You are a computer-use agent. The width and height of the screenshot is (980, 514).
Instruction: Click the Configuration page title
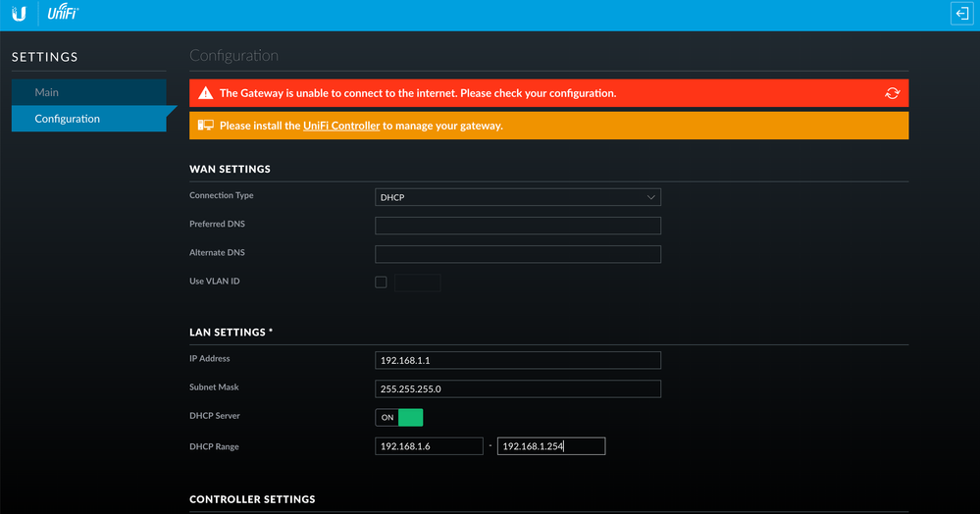[233, 56]
